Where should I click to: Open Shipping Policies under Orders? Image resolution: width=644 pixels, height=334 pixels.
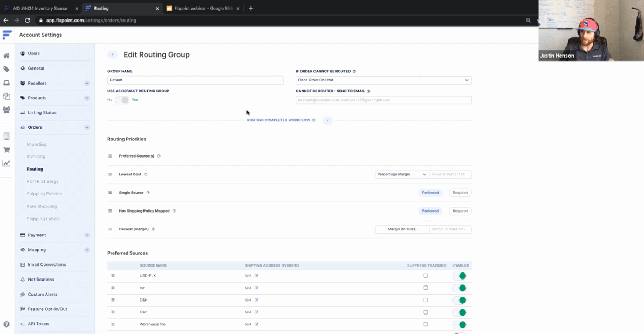coord(44,194)
